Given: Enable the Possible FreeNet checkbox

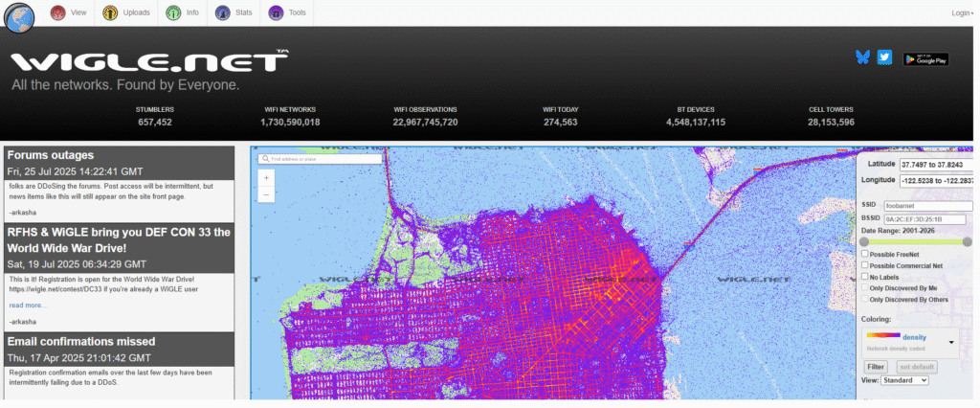Looking at the screenshot, I should (865, 254).
